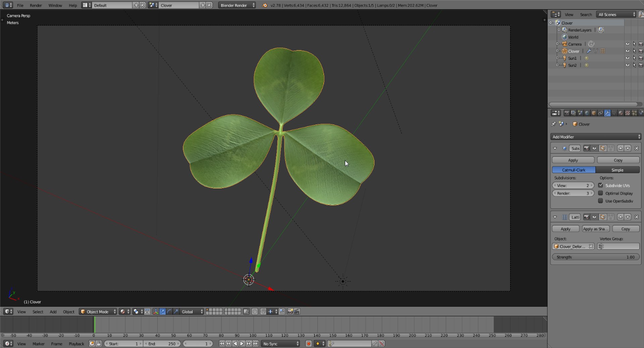
Task: Enable the Optimal Display checkbox
Action: click(600, 193)
